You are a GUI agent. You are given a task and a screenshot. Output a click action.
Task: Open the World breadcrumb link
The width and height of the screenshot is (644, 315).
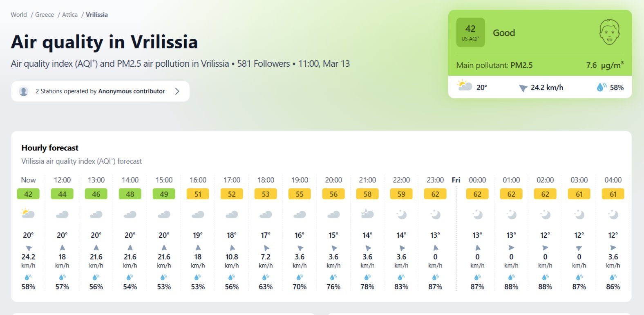coord(19,15)
